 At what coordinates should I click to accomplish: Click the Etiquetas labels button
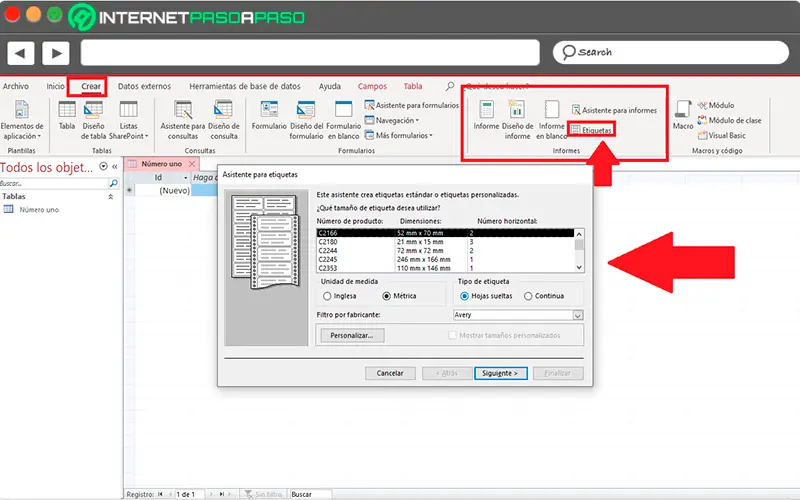pos(591,130)
